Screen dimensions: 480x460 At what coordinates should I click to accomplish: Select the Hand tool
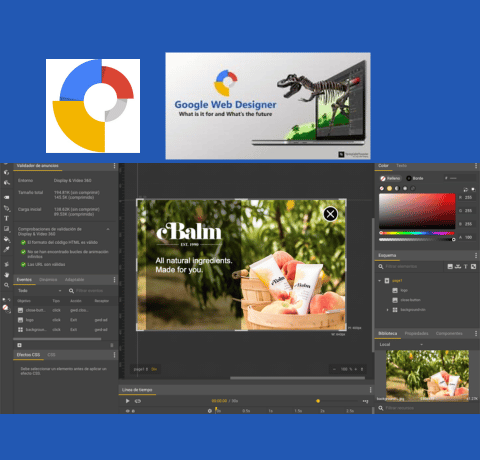(x=6, y=275)
